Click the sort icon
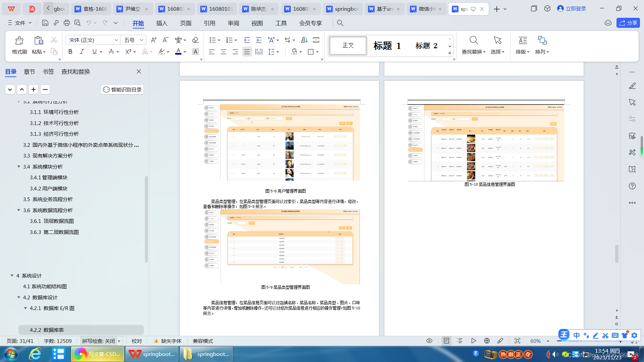644x362 pixels. pyautogui.click(x=304, y=40)
